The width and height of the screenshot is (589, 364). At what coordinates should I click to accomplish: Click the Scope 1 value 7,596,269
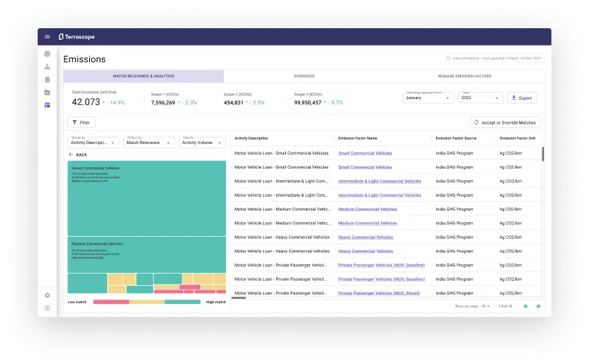tap(163, 103)
